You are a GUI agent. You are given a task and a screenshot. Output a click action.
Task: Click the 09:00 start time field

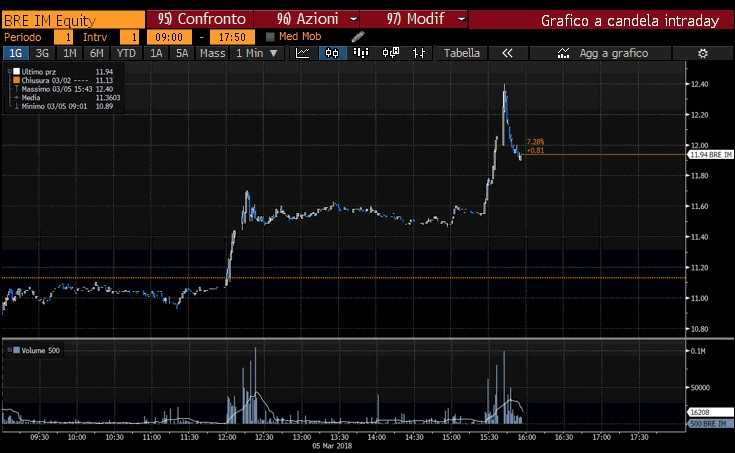(169, 37)
